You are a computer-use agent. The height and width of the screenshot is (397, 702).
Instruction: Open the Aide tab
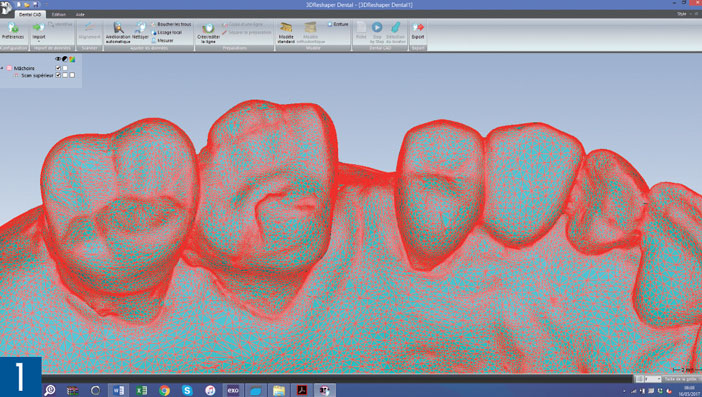[80, 14]
